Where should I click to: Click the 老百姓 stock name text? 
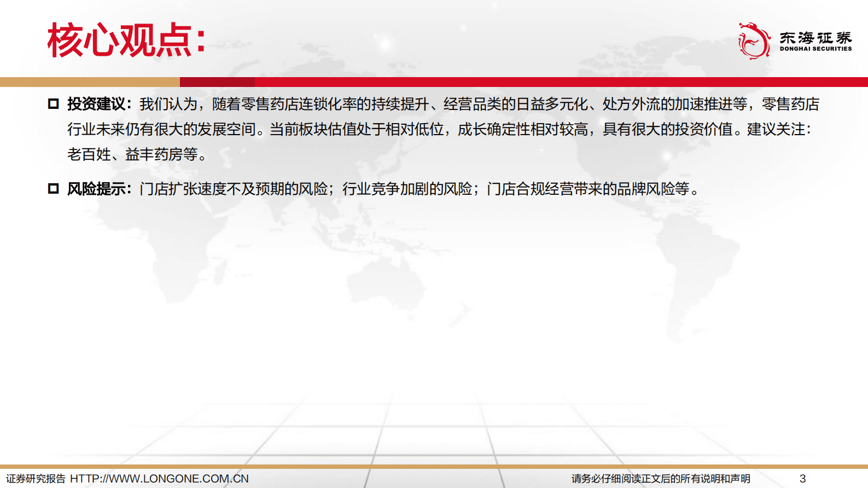point(89,155)
